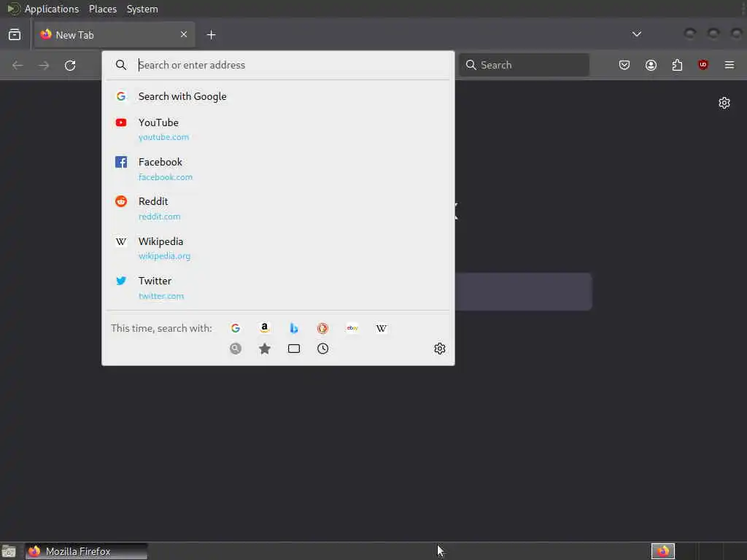This screenshot has width=747, height=560.
Task: Search this time with eBay icon
Action: click(x=352, y=328)
